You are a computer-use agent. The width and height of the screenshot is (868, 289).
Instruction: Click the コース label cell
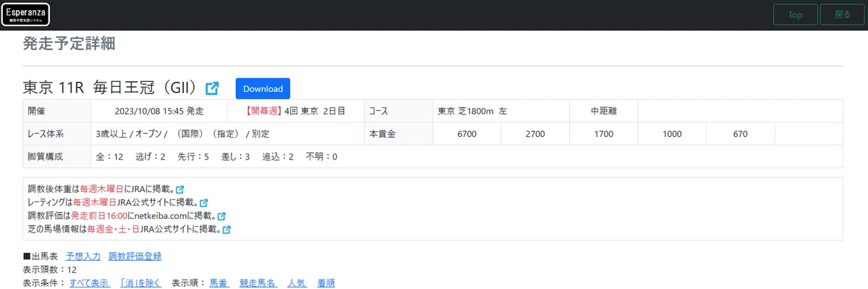(x=398, y=112)
